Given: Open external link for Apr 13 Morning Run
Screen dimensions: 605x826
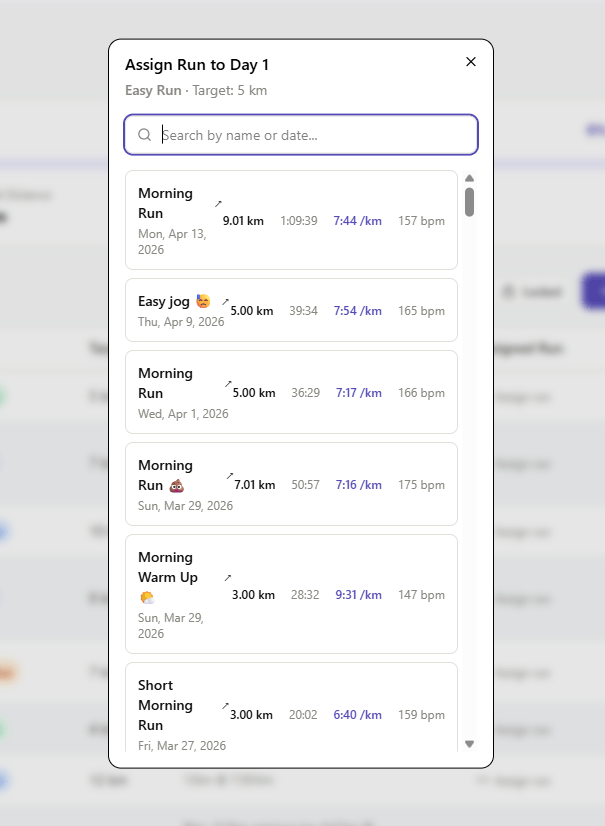Looking at the screenshot, I should [218, 203].
